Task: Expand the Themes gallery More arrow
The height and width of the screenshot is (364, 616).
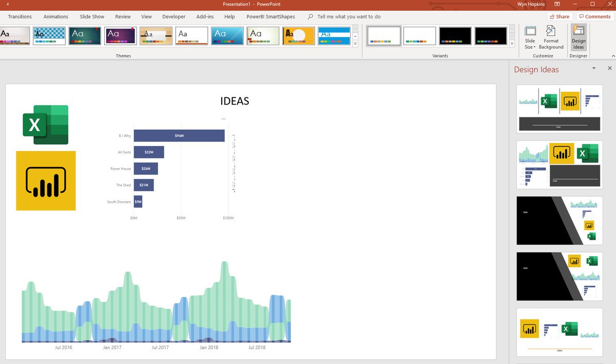Action: click(355, 44)
